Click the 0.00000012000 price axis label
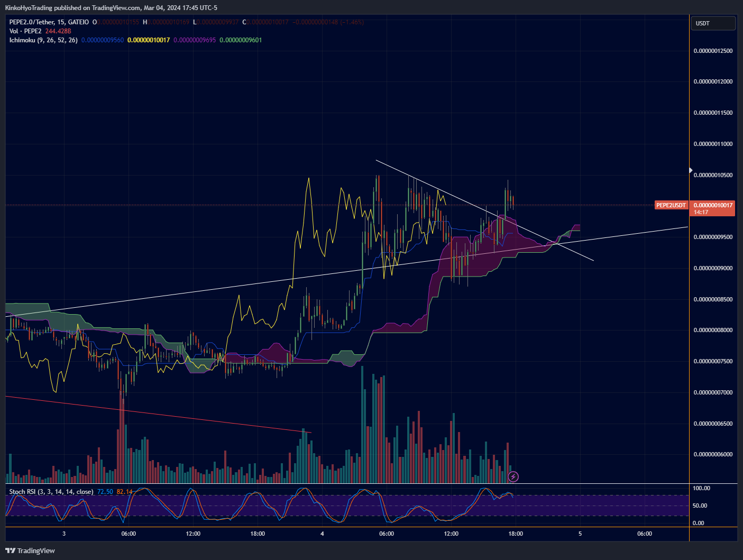743x560 pixels. [713, 82]
